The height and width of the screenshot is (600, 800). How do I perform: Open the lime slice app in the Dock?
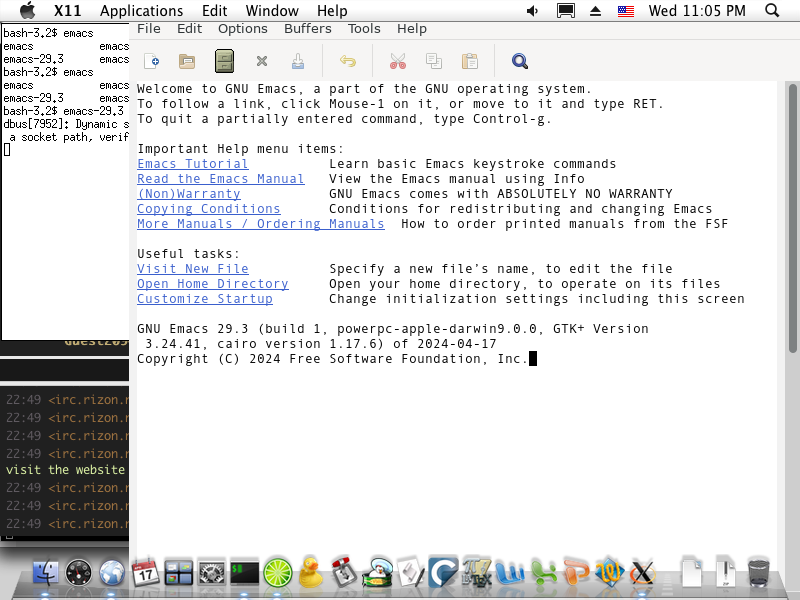tap(278, 572)
